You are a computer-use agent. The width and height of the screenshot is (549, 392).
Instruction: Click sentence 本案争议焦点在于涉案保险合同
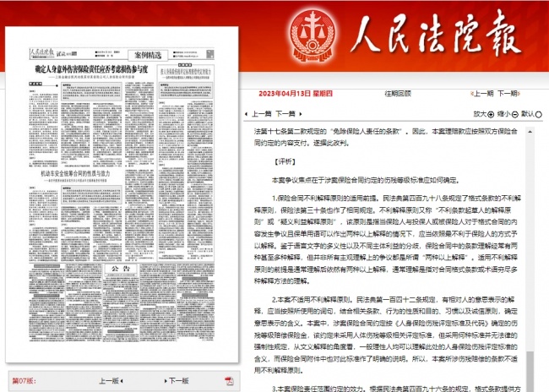(x=366, y=180)
